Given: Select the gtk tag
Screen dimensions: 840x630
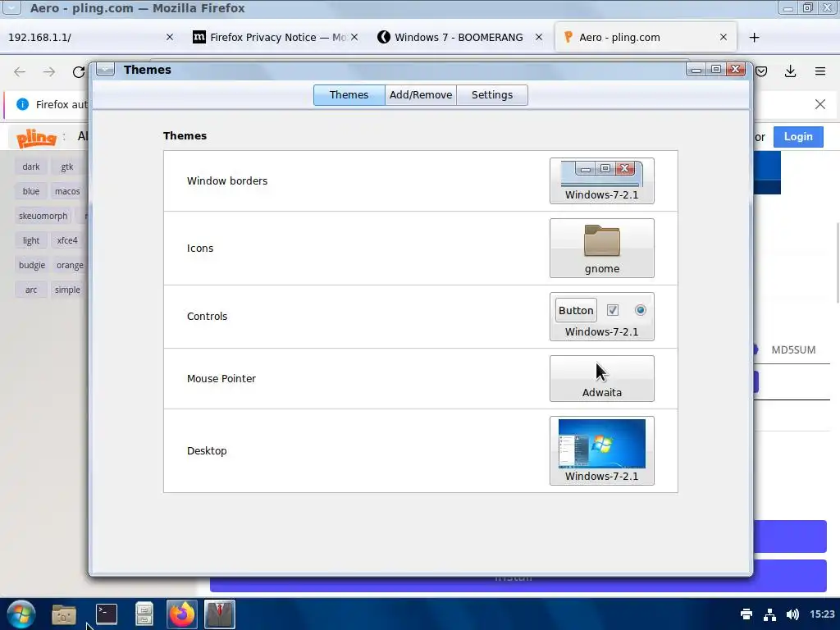Looking at the screenshot, I should pyautogui.click(x=67, y=167).
